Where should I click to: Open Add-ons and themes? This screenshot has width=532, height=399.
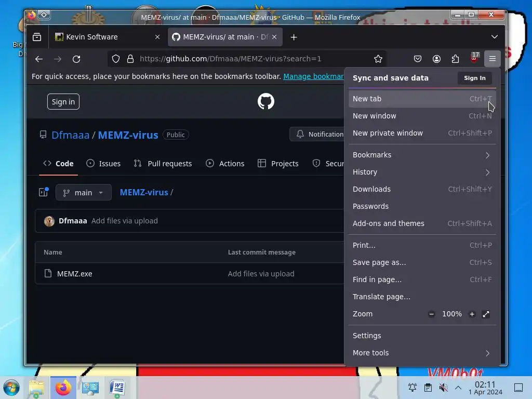pos(422,223)
